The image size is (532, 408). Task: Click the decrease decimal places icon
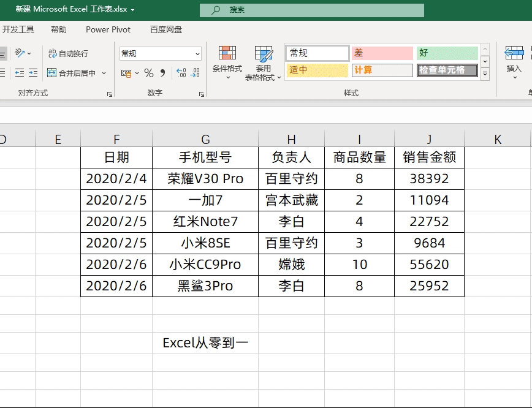click(x=195, y=73)
